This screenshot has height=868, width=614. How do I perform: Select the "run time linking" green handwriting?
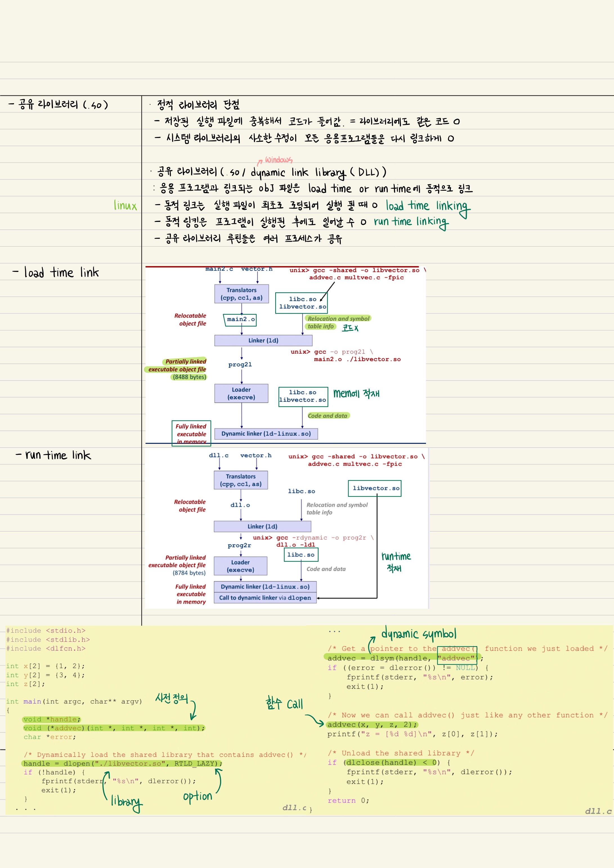coord(411,222)
